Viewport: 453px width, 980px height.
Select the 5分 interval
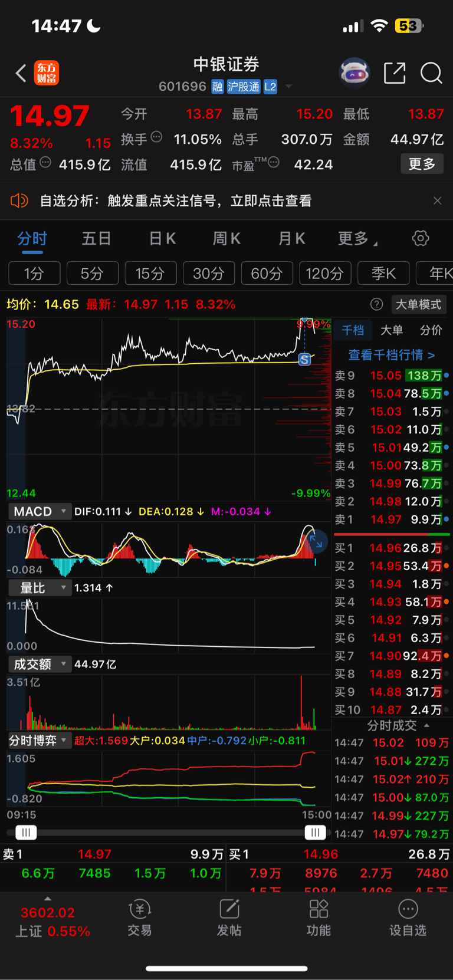point(92,274)
